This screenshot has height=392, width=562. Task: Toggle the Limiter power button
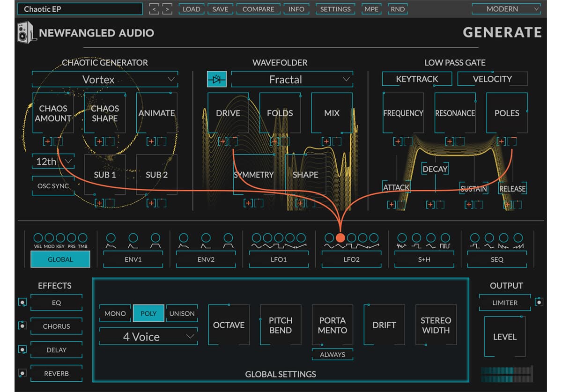pyautogui.click(x=539, y=302)
